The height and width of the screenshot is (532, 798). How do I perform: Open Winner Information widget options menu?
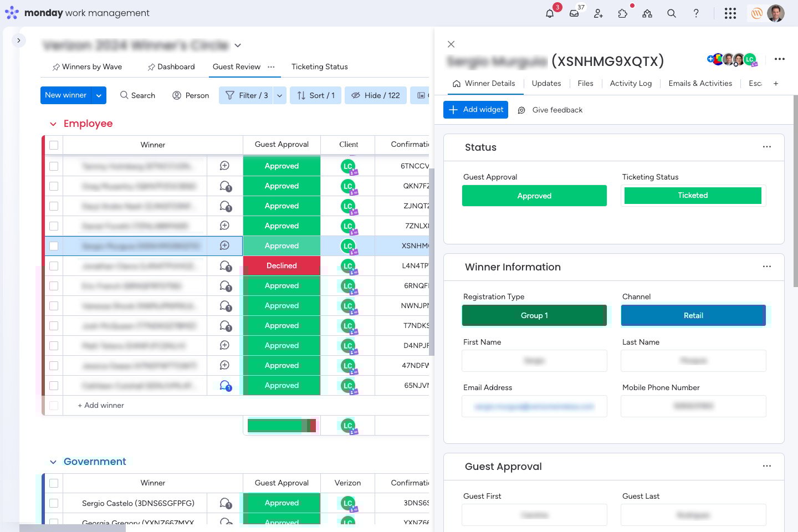[x=767, y=267]
